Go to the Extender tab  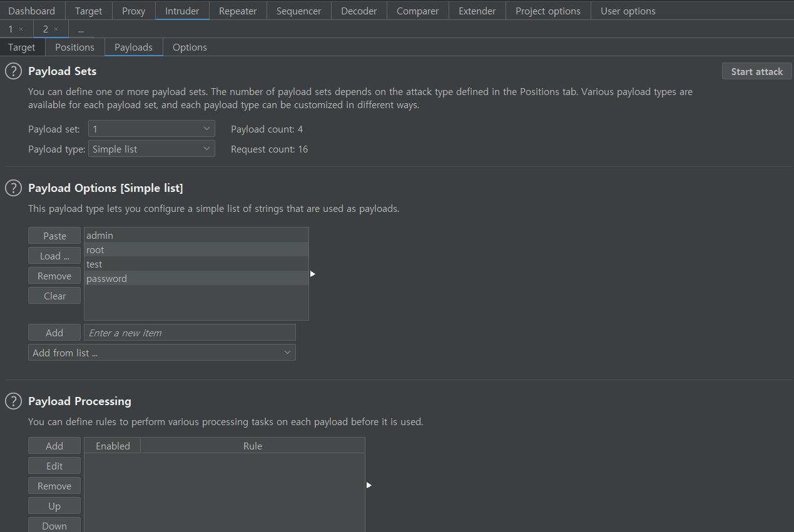click(x=477, y=11)
